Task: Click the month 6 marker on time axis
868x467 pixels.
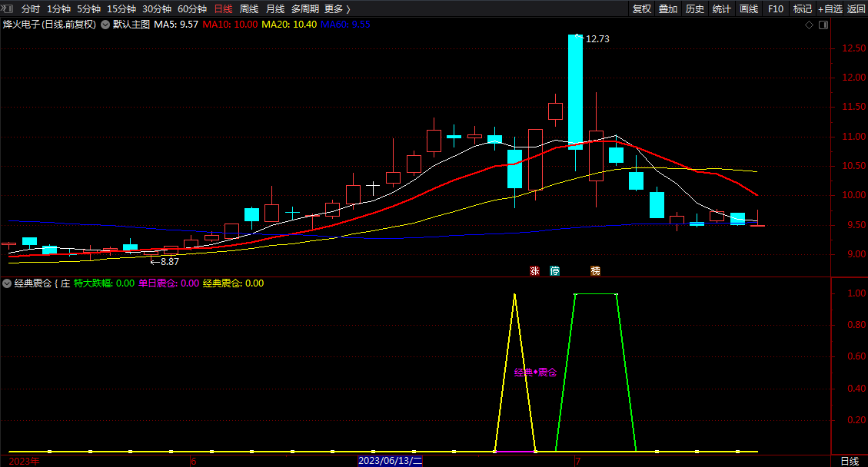Action: pos(194,462)
